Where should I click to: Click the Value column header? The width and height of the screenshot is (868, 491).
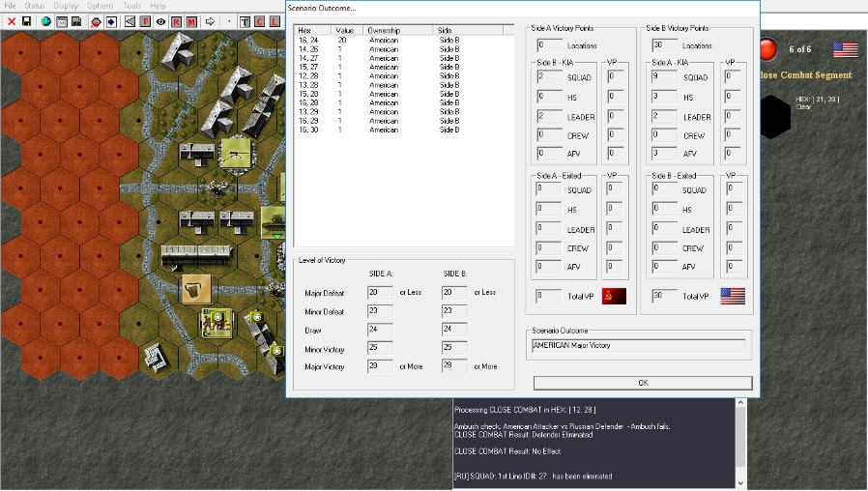pyautogui.click(x=347, y=30)
